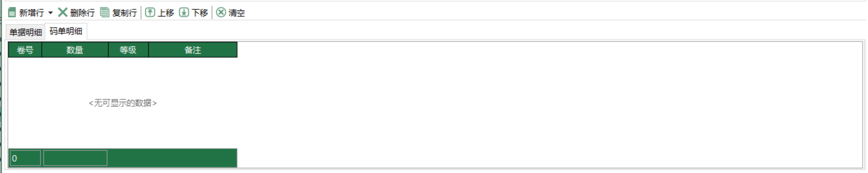Click the 无可显示的数据 empty grid area

123,103
